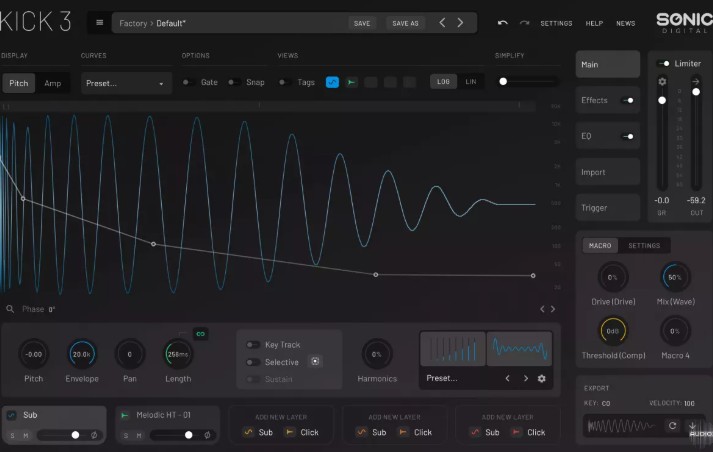
Task: Solo the Sub layer
Action: (x=12, y=436)
